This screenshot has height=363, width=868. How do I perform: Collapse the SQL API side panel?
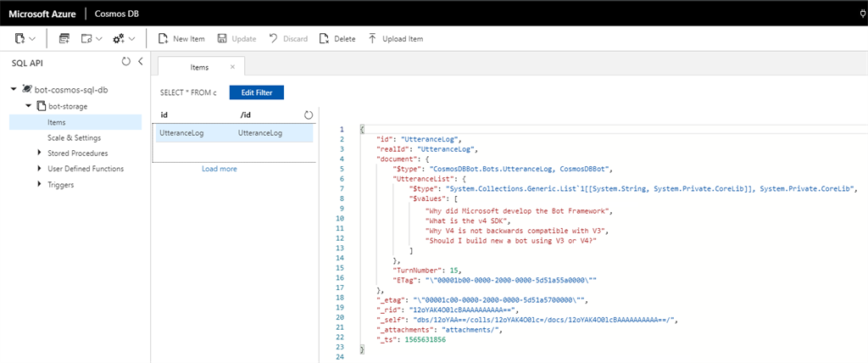[x=140, y=62]
